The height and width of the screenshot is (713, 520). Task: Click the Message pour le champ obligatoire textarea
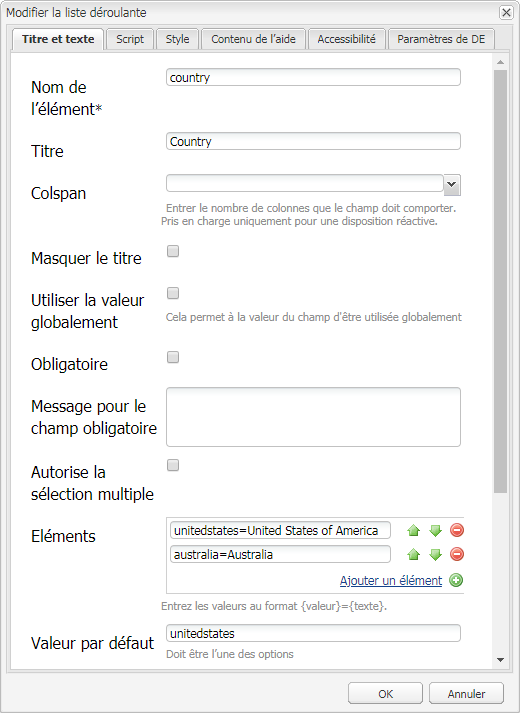point(313,417)
